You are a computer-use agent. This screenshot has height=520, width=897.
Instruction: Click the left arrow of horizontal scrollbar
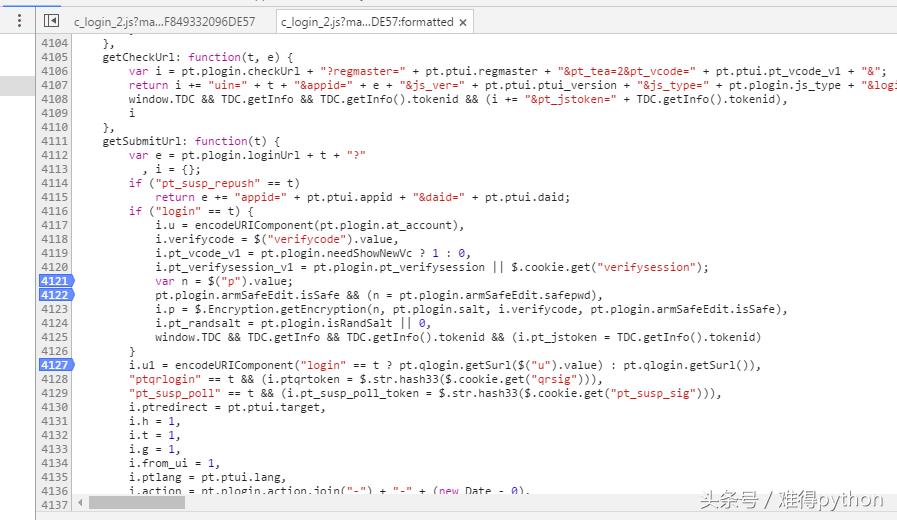pyautogui.click(x=81, y=503)
